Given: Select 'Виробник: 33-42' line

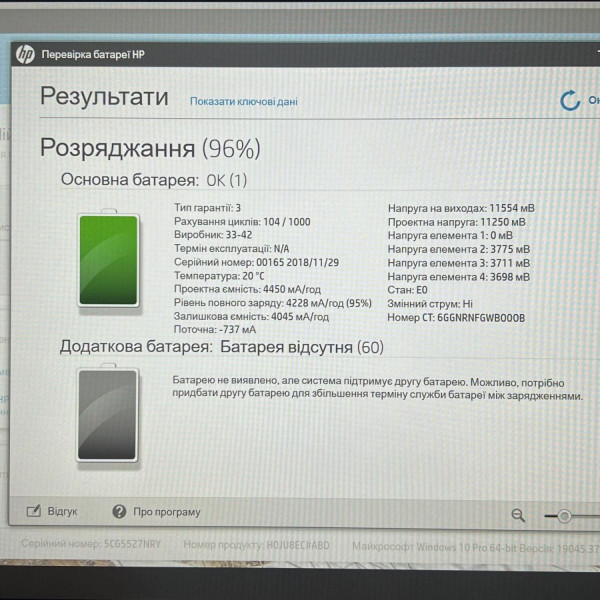Looking at the screenshot, I should click(x=213, y=235).
